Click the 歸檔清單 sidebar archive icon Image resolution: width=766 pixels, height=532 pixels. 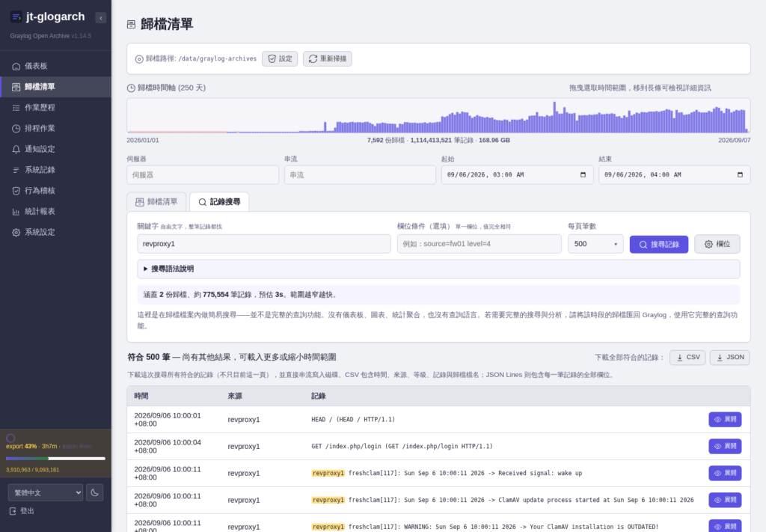coord(16,87)
